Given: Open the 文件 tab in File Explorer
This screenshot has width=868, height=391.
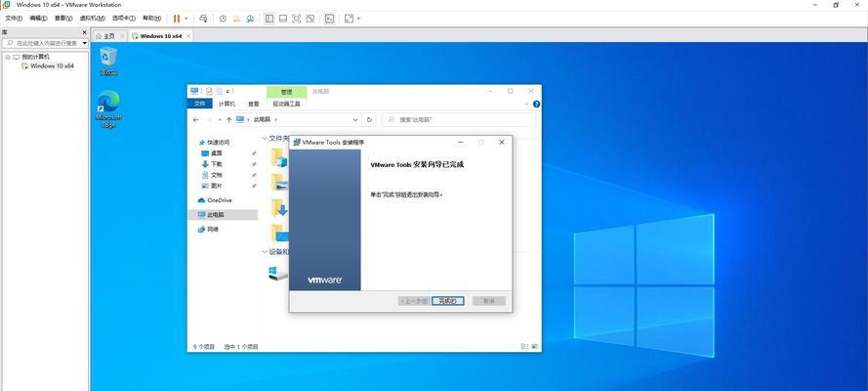Looking at the screenshot, I should [200, 104].
